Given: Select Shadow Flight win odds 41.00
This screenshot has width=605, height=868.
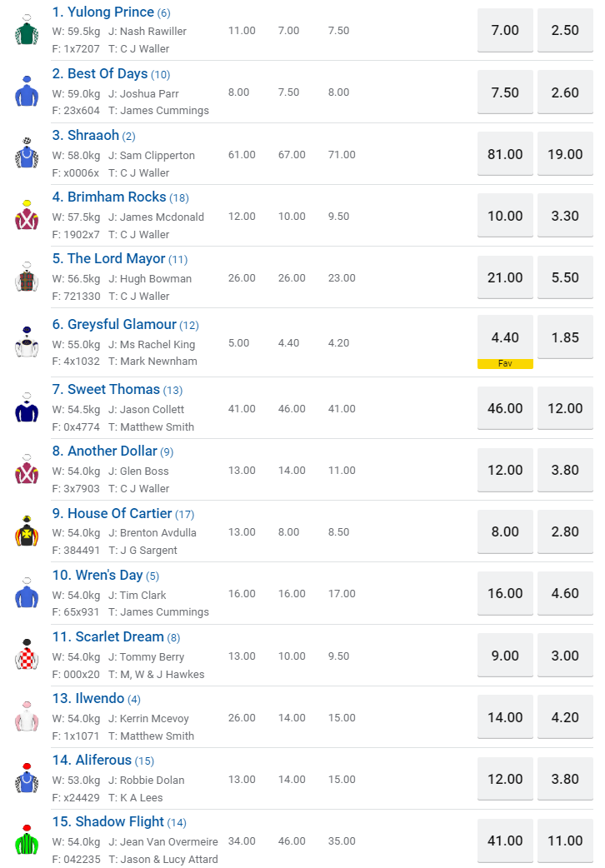Looking at the screenshot, I should [x=505, y=841].
